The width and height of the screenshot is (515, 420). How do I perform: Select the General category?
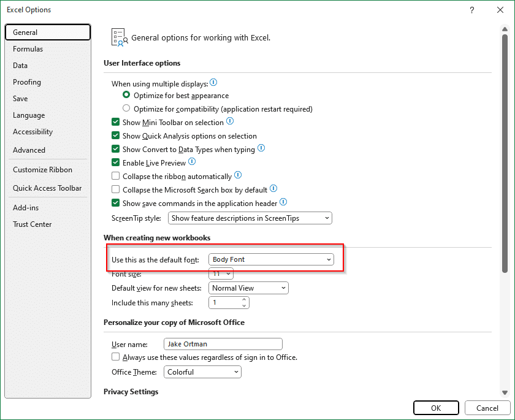pos(48,32)
